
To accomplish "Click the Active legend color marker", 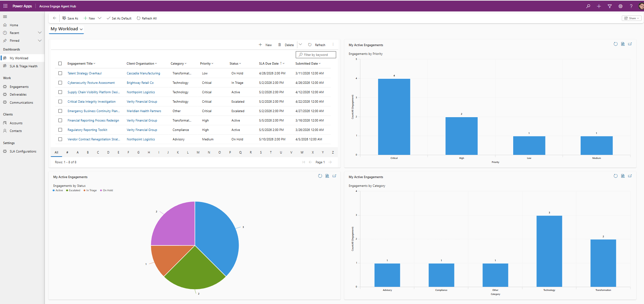I will [54, 191].
